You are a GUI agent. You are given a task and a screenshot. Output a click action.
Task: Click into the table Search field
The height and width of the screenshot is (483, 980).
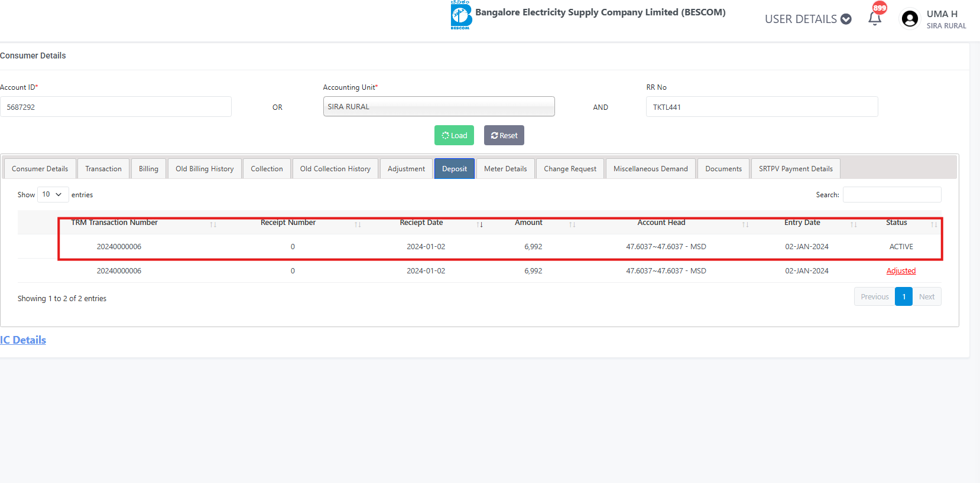tap(891, 195)
